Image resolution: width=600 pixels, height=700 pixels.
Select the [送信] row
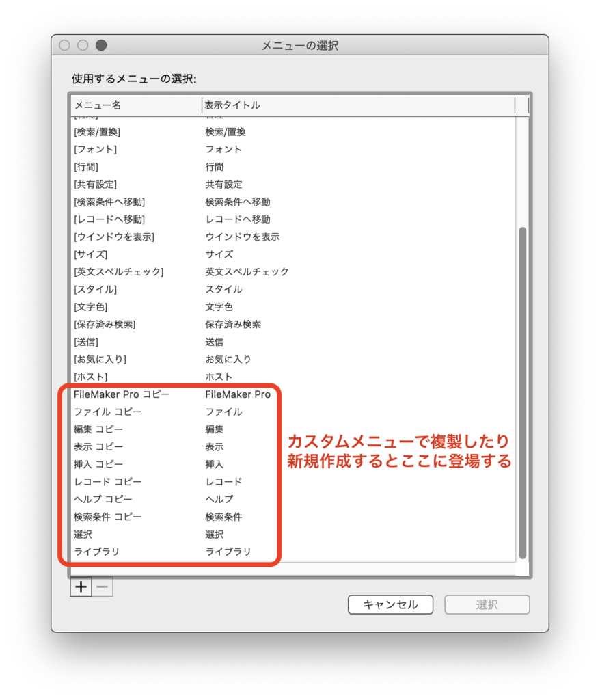pos(293,342)
